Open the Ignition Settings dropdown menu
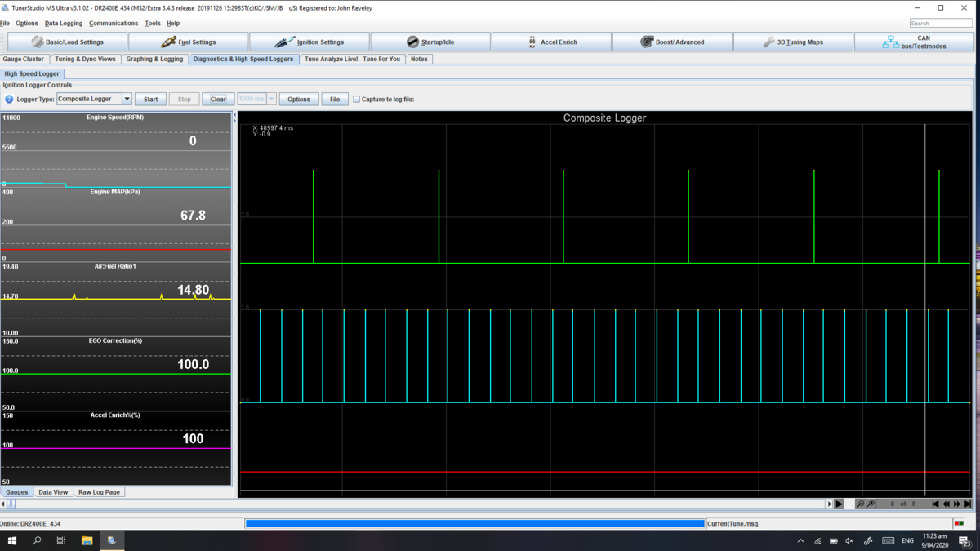The height and width of the screenshot is (551, 980). 310,42
